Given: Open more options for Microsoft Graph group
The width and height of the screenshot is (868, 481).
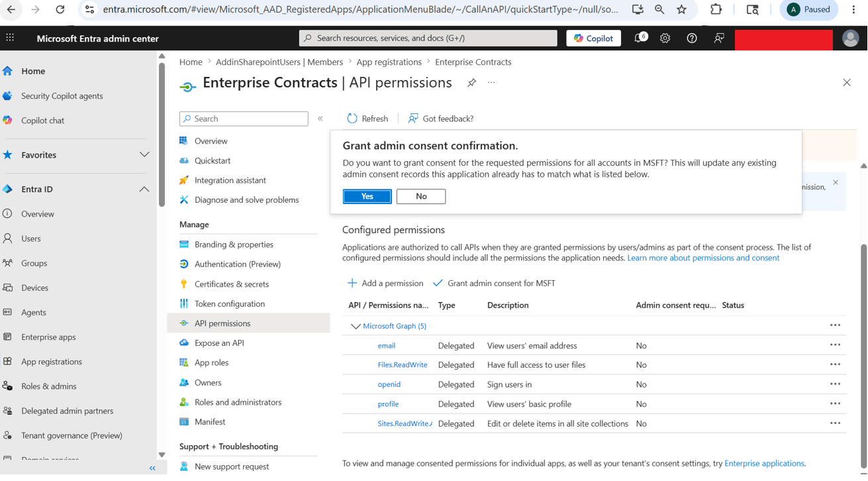Looking at the screenshot, I should pos(835,325).
